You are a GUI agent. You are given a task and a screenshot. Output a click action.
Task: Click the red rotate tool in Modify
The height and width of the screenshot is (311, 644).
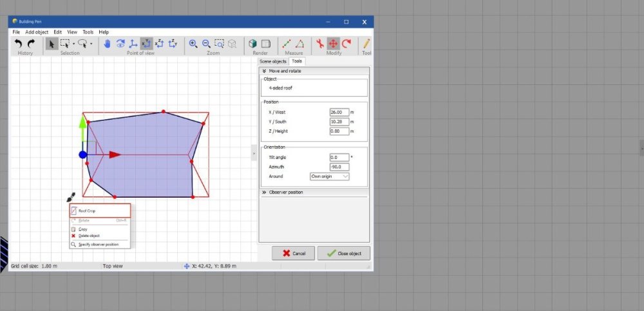click(347, 44)
